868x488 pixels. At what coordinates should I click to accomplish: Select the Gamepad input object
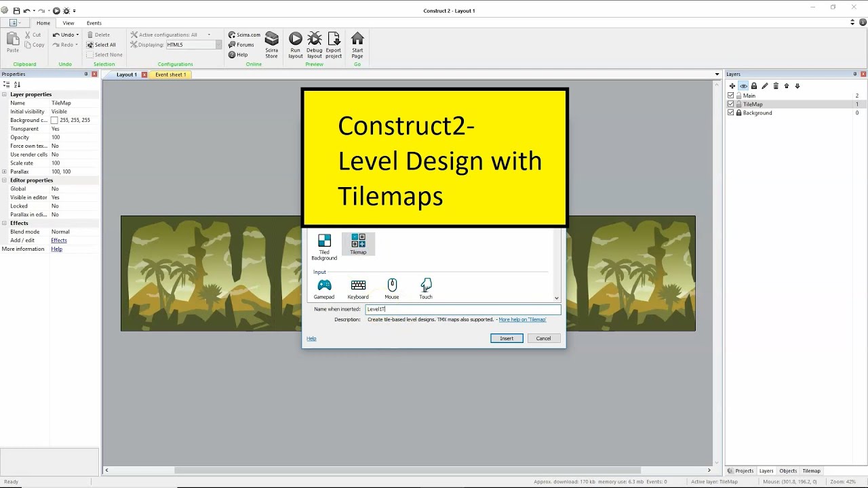324,289
